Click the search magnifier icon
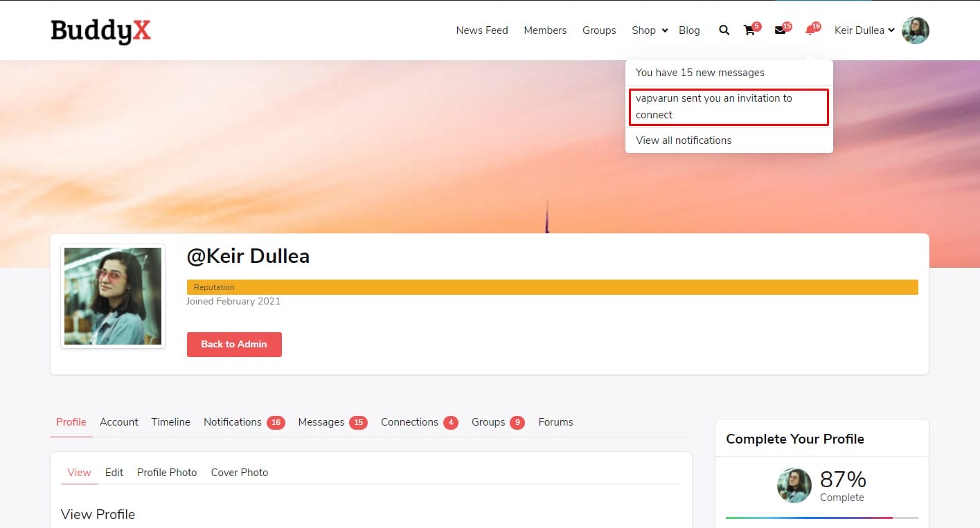Screen dimensions: 980x528 point(724,30)
